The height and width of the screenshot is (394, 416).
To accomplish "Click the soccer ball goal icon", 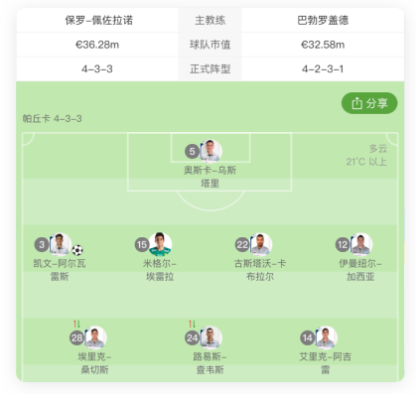I will (77, 250).
